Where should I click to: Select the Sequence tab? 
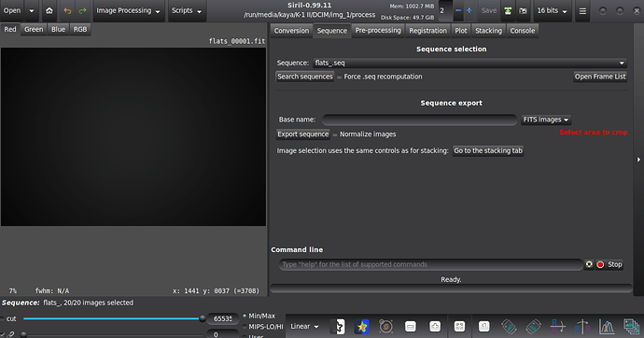(x=332, y=31)
